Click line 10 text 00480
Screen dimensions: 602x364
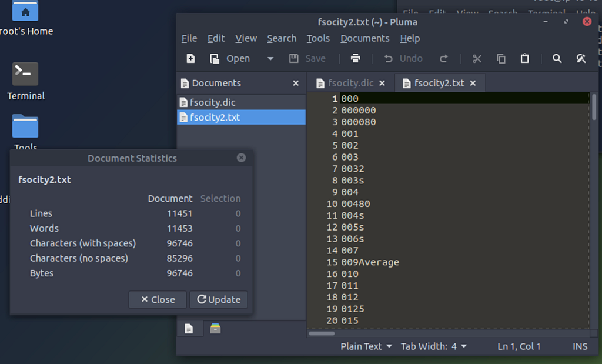pos(356,204)
